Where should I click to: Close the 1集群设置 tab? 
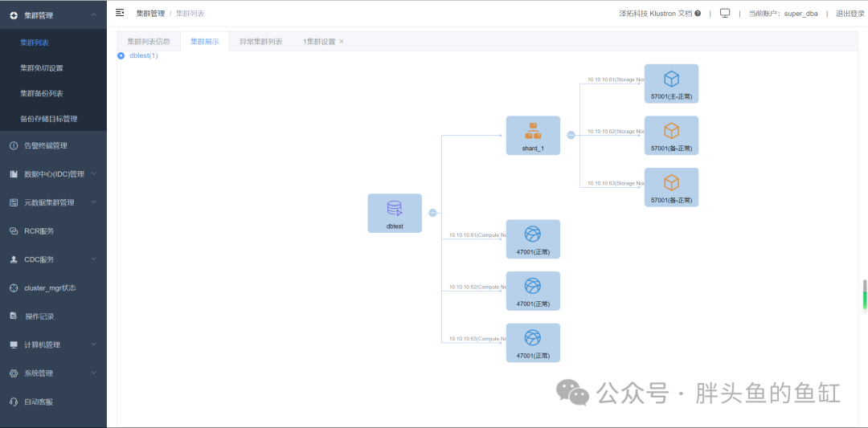pyautogui.click(x=342, y=42)
